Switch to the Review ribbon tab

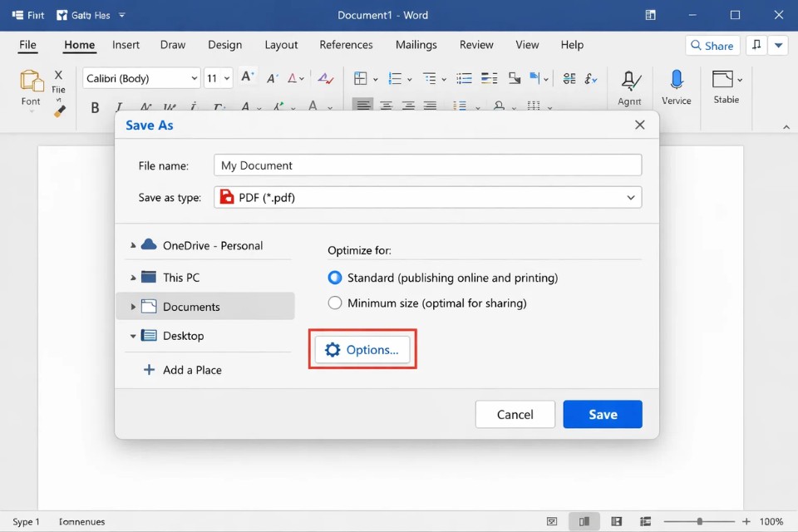tap(476, 45)
